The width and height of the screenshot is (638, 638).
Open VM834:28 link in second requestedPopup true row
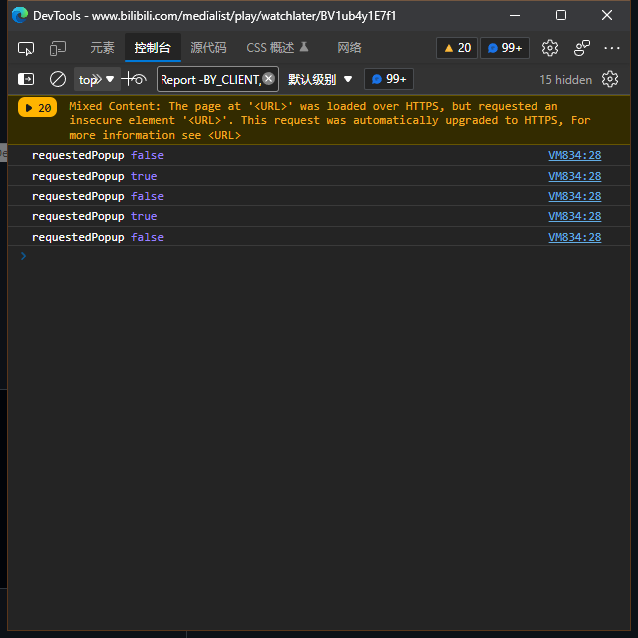[575, 216]
